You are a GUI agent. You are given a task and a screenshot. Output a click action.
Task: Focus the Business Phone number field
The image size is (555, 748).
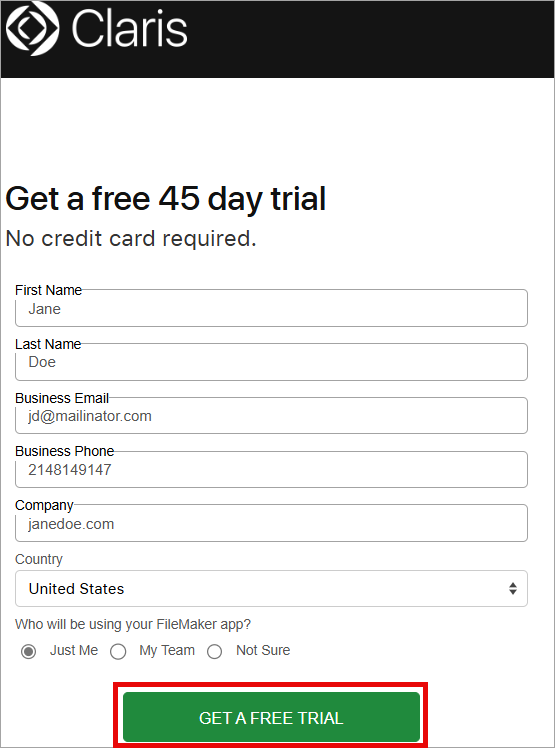[x=271, y=469]
